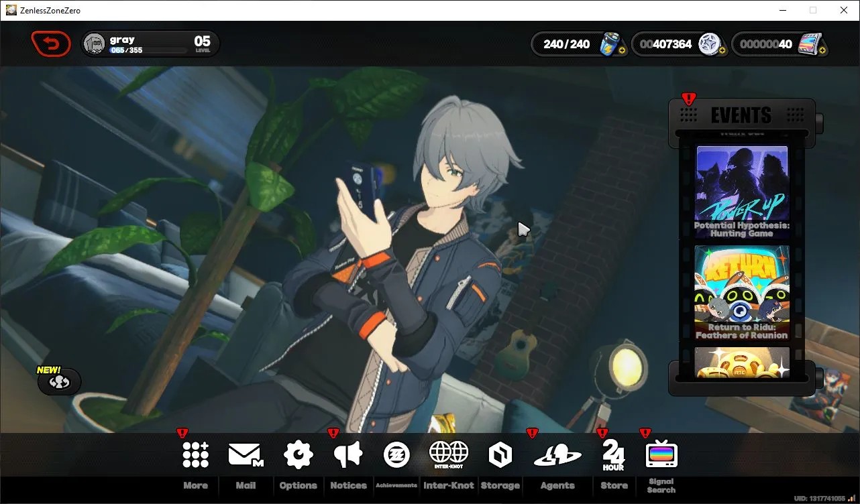Open Return to Ridu: Feathers of Reunion event
This screenshot has height=504, width=860.
[742, 293]
